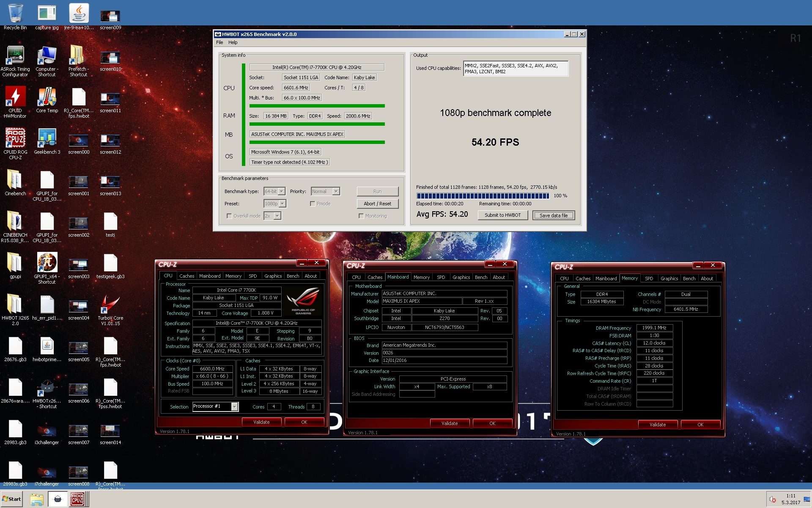Open the testigeek.gb3 file icon
The width and height of the screenshot is (812, 508).
point(110,267)
